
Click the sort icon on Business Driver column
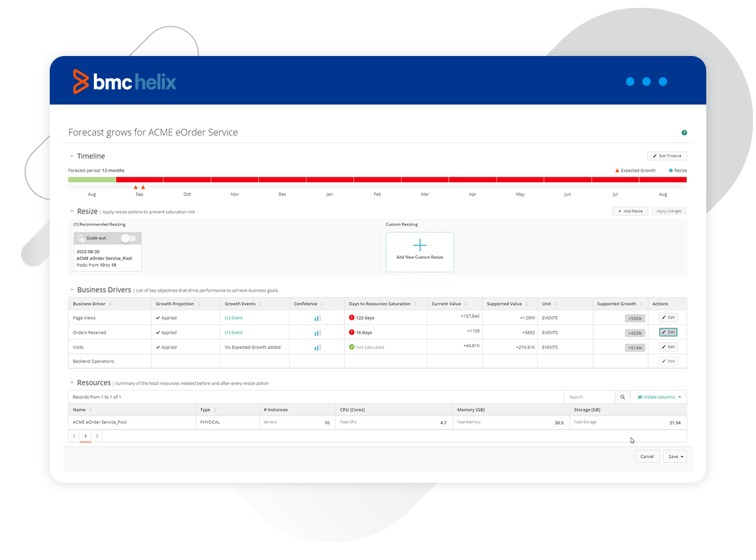click(111, 304)
